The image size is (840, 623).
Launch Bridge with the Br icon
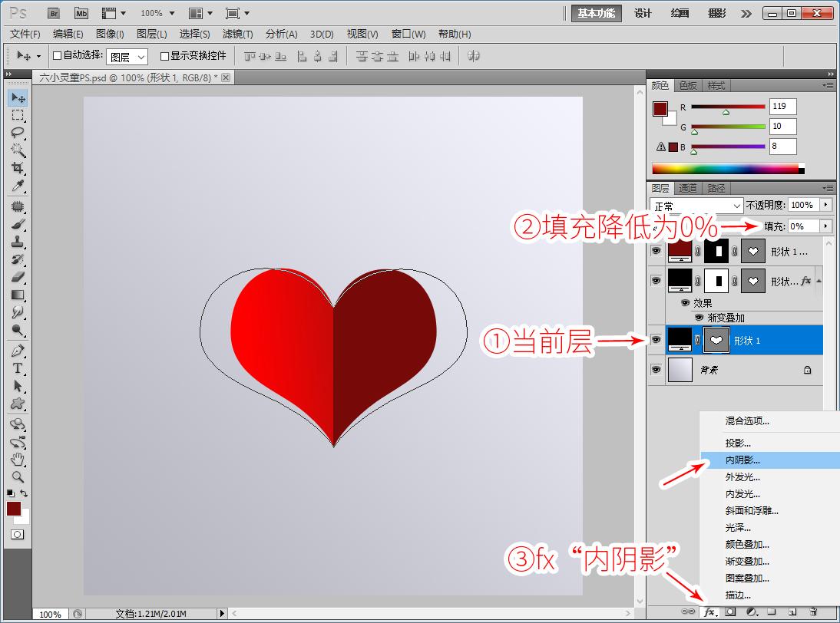[x=54, y=13]
